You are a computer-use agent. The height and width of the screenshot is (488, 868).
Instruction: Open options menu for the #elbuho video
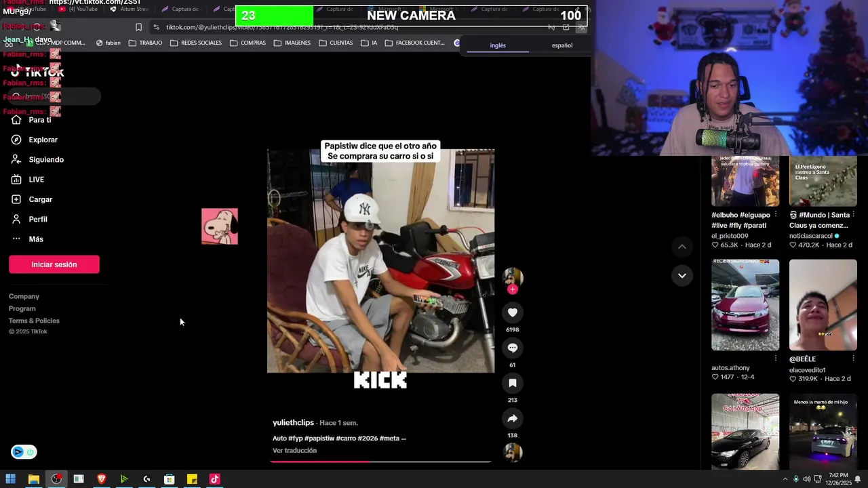click(776, 215)
